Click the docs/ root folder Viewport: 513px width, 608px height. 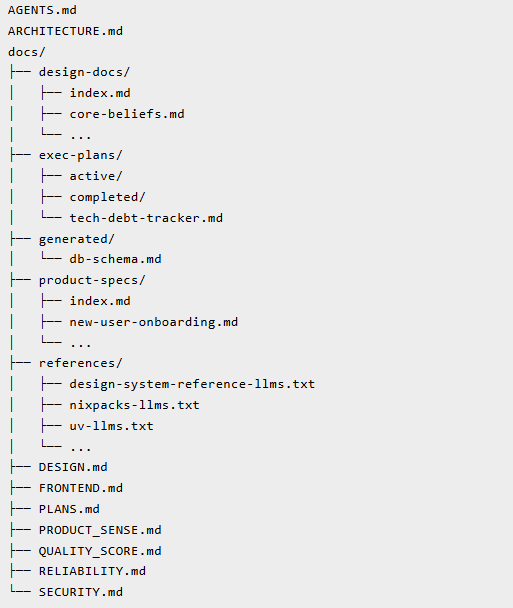(x=27, y=52)
